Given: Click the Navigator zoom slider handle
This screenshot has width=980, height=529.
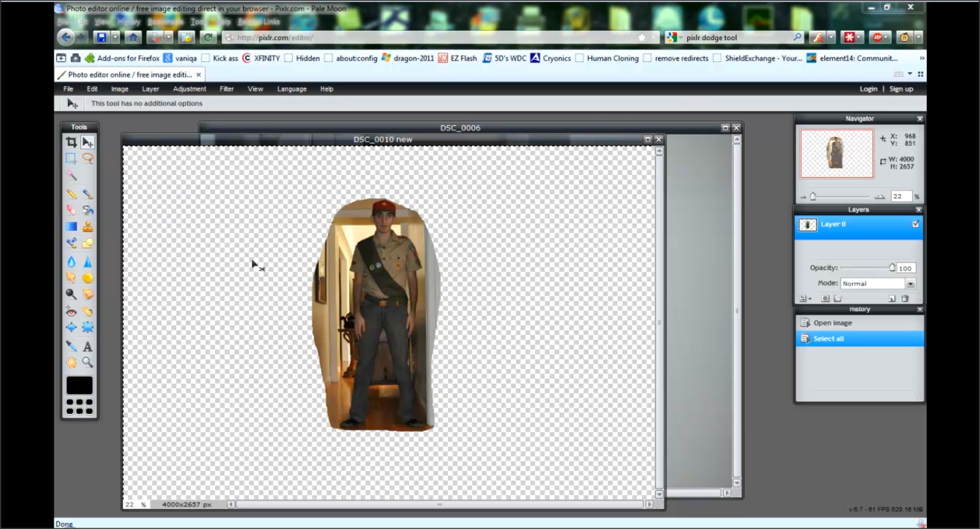Looking at the screenshot, I should click(813, 196).
